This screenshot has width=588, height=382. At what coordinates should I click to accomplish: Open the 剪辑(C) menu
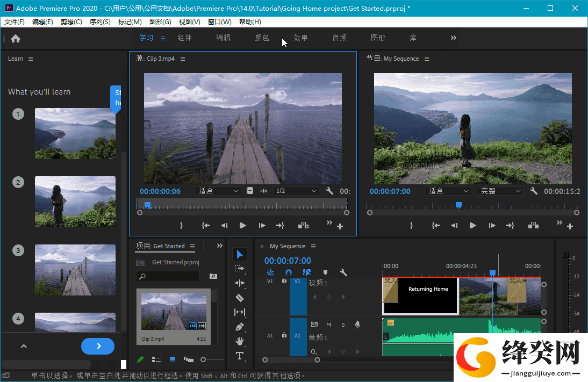click(71, 21)
